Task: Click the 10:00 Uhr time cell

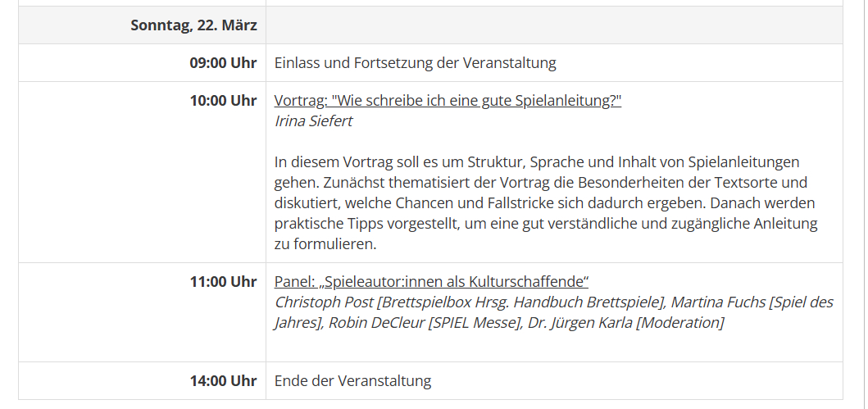Action: [x=223, y=101]
